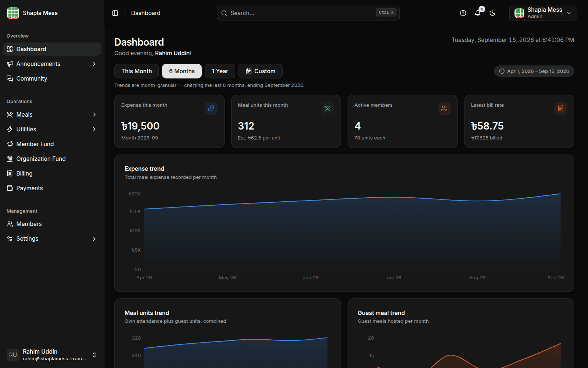Click the search magnifier icon

click(224, 13)
